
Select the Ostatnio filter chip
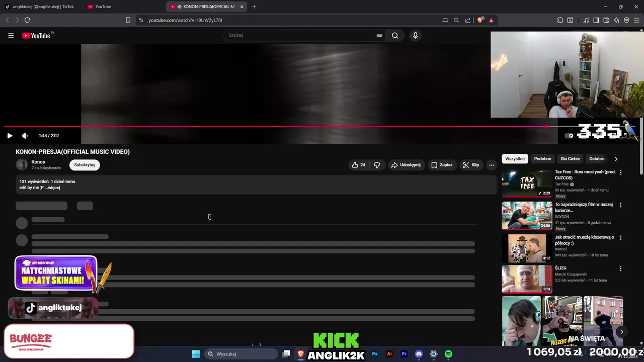pyautogui.click(x=597, y=159)
